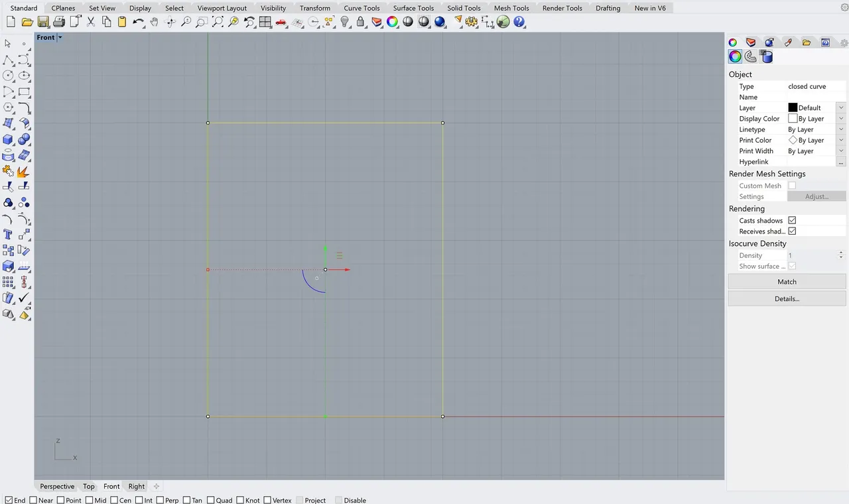Click the Name field in Object properties
Screen dimensions: 849x504
[816, 97]
